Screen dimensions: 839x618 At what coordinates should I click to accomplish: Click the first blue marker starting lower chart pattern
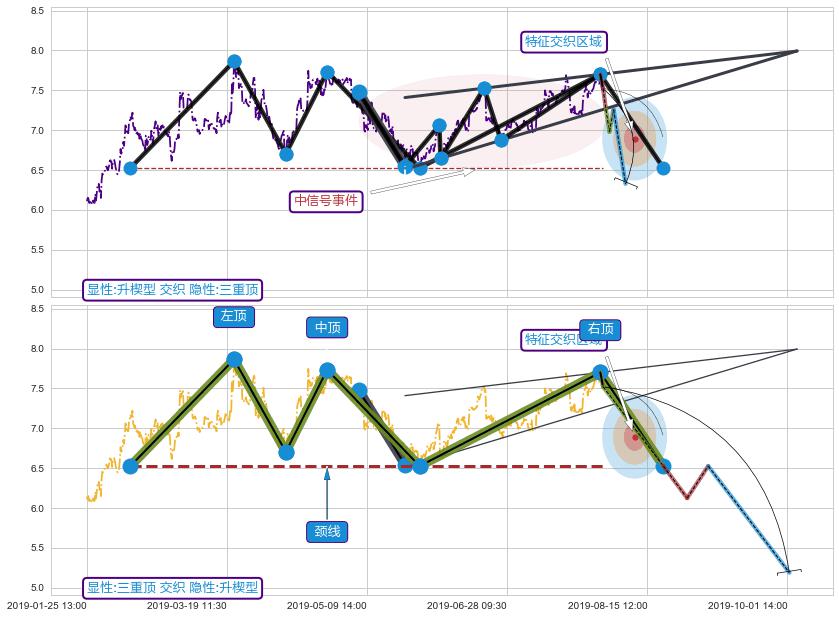coord(130,466)
